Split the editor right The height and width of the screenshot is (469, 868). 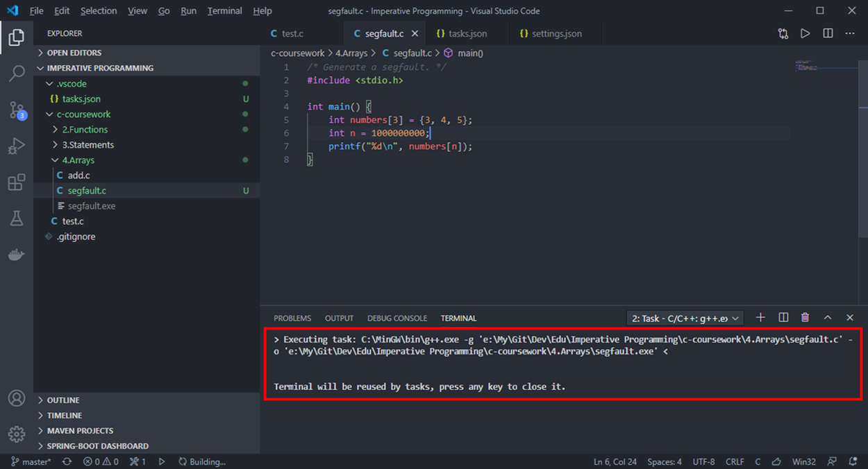828,33
